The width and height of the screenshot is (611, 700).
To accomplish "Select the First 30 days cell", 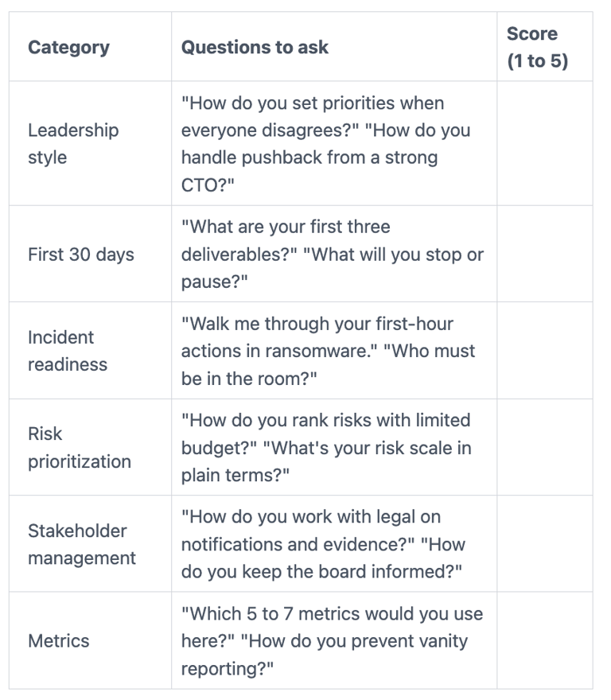I will point(81,255).
